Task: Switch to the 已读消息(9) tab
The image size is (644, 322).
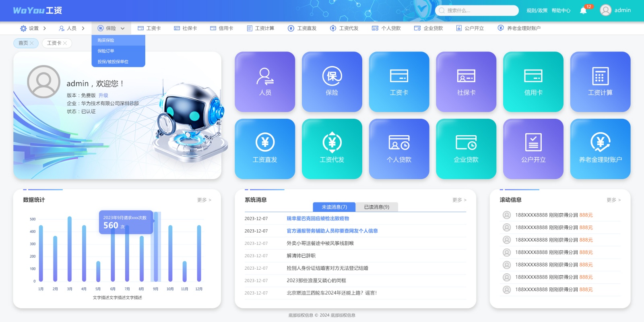Action: pos(377,207)
